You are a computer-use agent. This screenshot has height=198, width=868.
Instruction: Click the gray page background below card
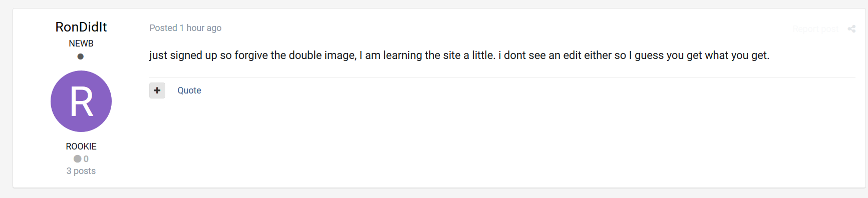(x=434, y=193)
